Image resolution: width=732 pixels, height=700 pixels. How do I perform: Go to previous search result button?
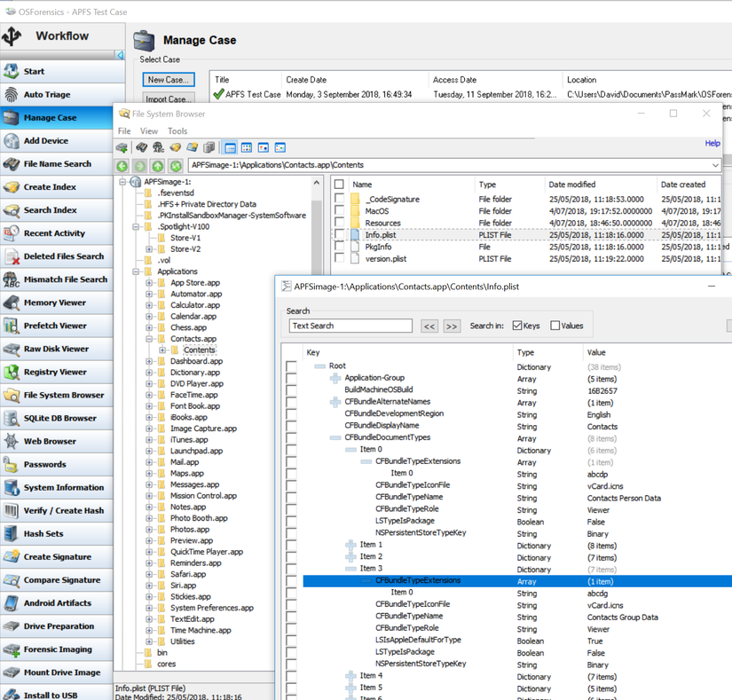[429, 326]
